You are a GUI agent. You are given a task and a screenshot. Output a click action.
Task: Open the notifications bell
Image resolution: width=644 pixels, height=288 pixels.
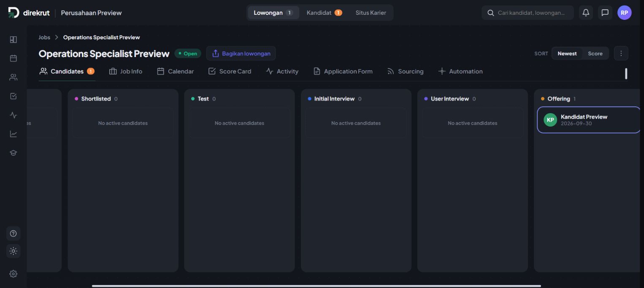pyautogui.click(x=586, y=13)
